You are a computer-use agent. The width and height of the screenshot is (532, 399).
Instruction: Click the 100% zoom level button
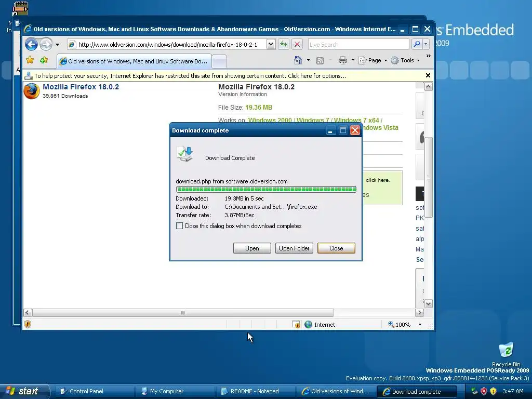399,325
